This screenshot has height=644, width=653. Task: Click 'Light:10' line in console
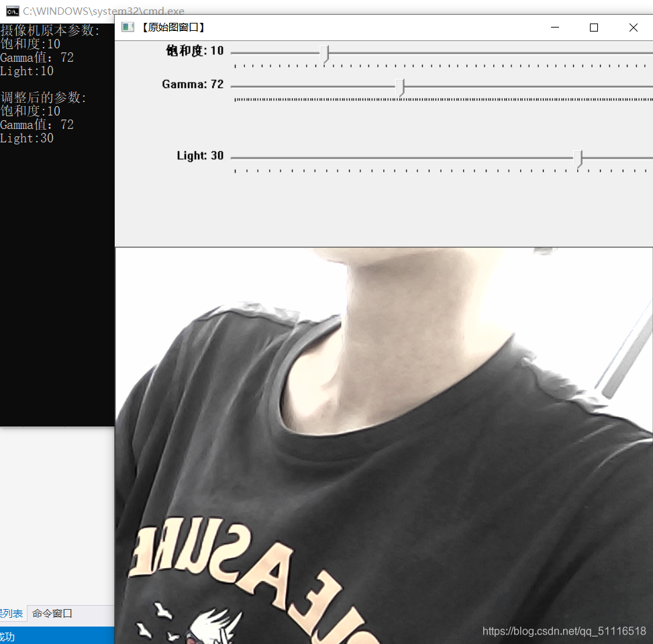click(x=27, y=71)
